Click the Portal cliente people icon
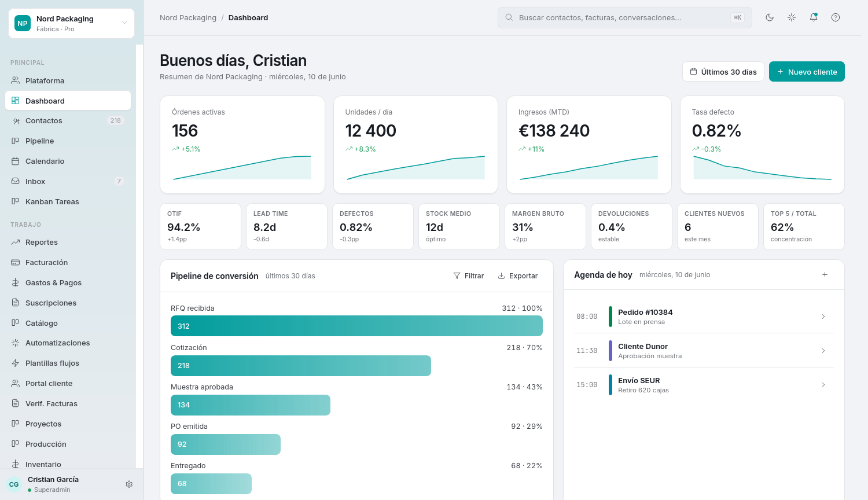The height and width of the screenshot is (500, 868). 16,383
